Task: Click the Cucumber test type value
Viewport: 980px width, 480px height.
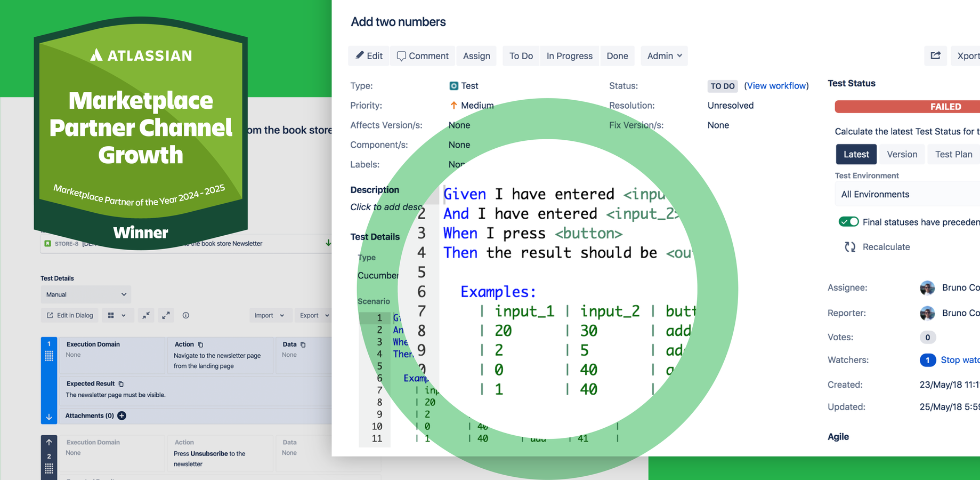Action: 378,275
